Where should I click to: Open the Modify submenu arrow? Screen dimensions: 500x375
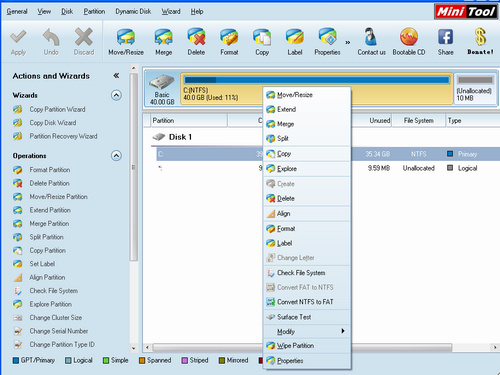[x=343, y=331]
